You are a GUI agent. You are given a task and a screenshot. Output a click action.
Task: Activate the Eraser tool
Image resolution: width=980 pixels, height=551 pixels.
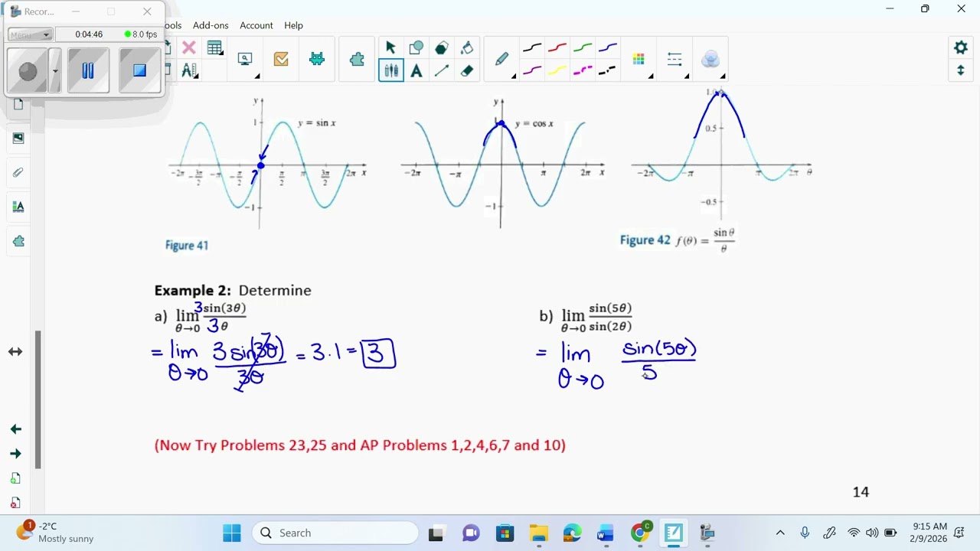click(x=467, y=70)
